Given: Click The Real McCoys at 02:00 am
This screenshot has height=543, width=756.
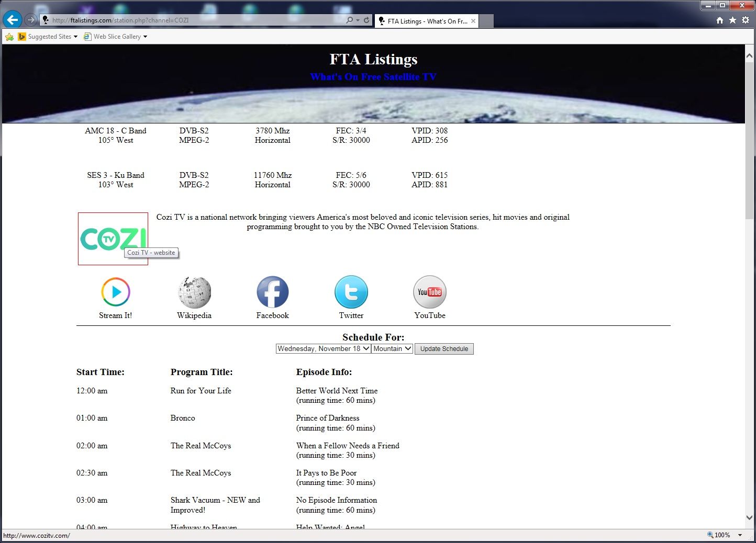Looking at the screenshot, I should pyautogui.click(x=201, y=446).
